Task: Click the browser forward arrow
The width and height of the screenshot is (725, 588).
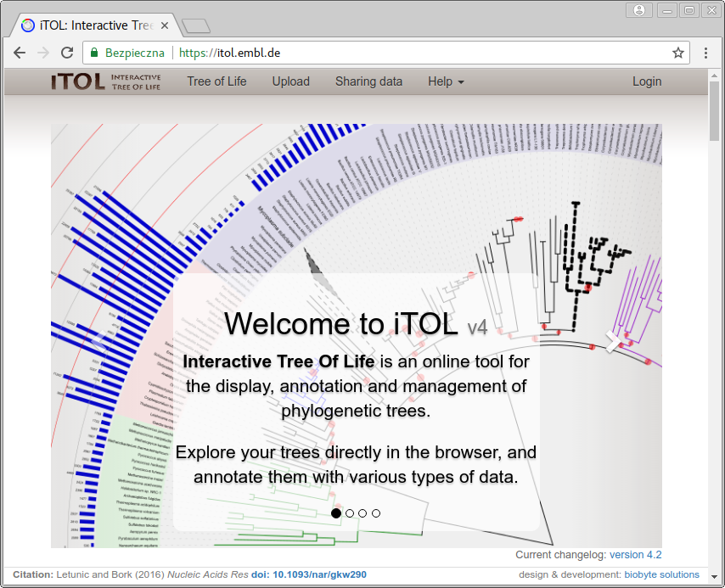Action: click(43, 53)
